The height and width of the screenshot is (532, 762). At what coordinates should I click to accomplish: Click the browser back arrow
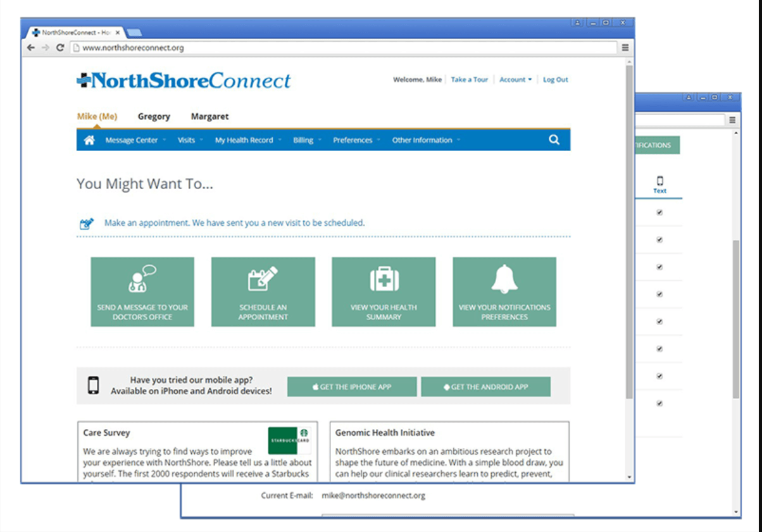pyautogui.click(x=31, y=47)
